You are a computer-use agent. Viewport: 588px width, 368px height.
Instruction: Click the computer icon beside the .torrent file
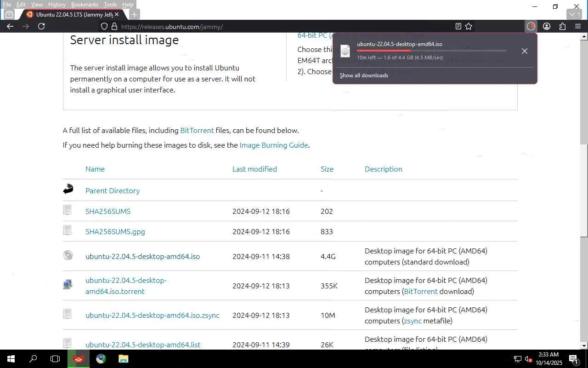[68, 284]
